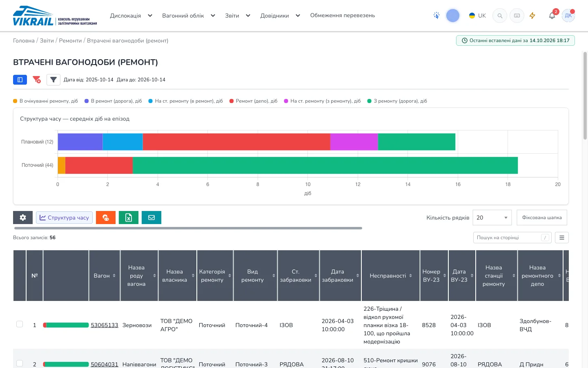Image resolution: width=588 pixels, height=368 pixels.
Task: Open the search magnifier button
Action: coord(500,16)
